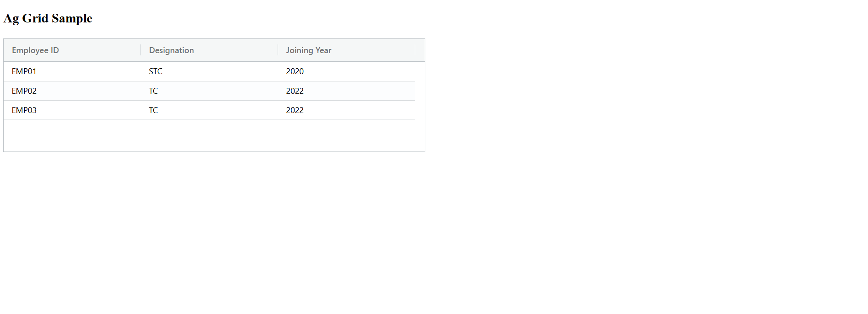Click empty header space right of Joining Year
868x314 pixels.
(x=420, y=50)
